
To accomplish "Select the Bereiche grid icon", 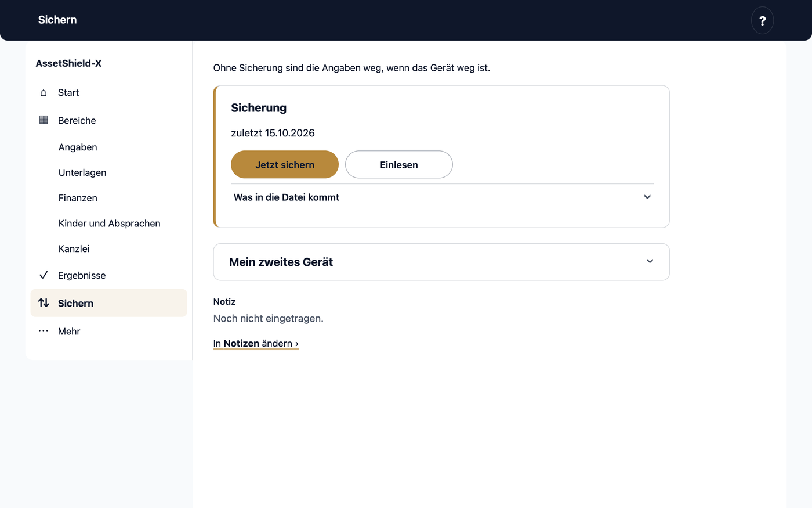I will [43, 120].
